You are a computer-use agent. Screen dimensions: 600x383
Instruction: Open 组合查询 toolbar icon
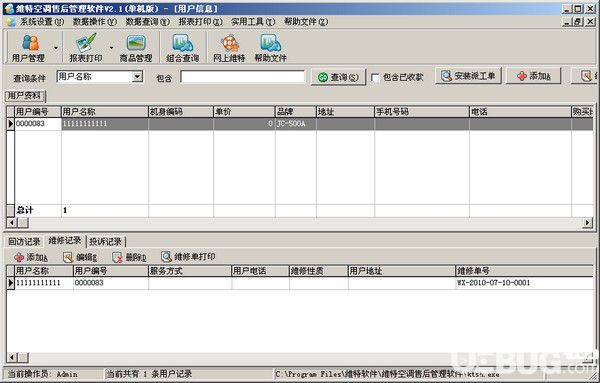tap(183, 48)
